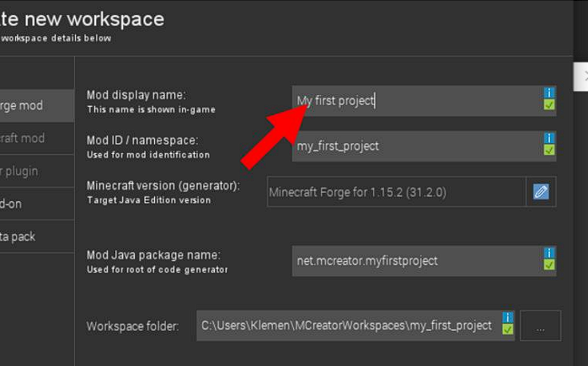588x366 pixels.
Task: Click the info icon on Workspace folder field
Action: (x=508, y=317)
